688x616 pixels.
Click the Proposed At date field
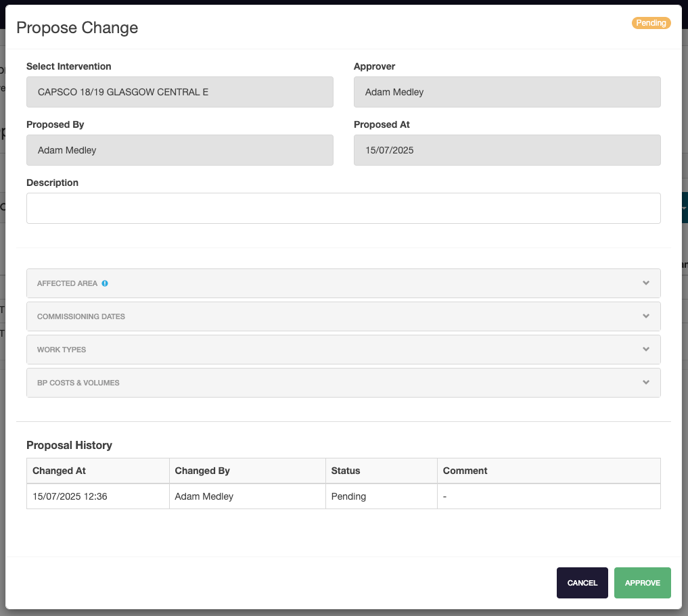(507, 150)
